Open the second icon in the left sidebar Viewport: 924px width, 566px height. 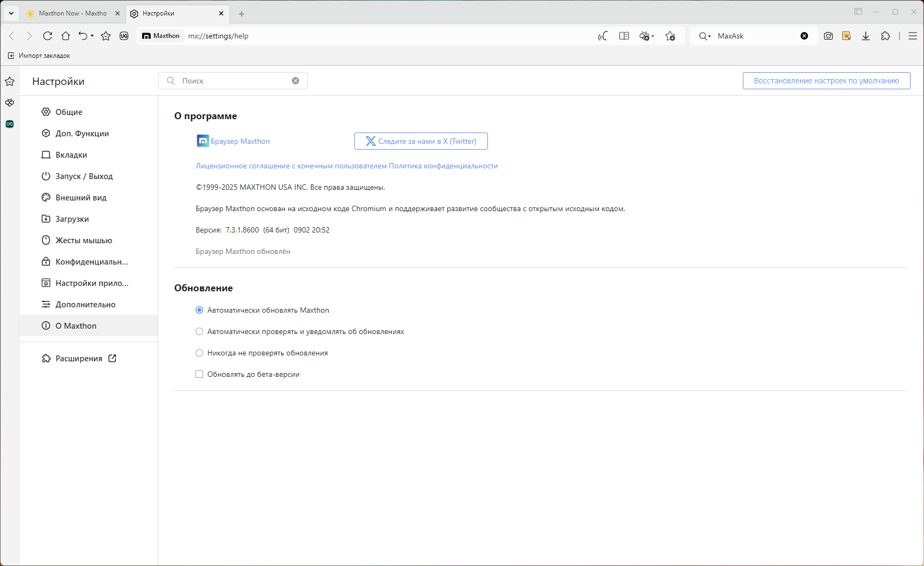pos(10,103)
